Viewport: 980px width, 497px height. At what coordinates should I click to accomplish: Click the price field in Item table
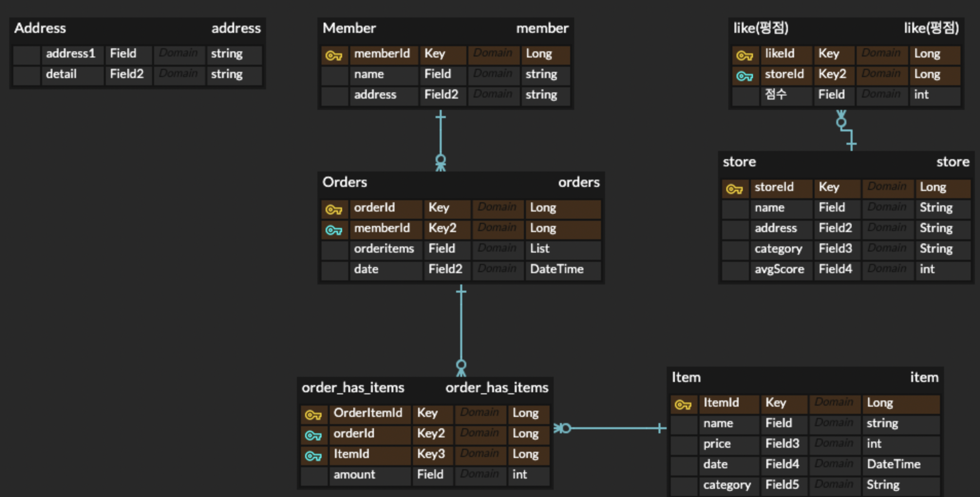click(717, 444)
